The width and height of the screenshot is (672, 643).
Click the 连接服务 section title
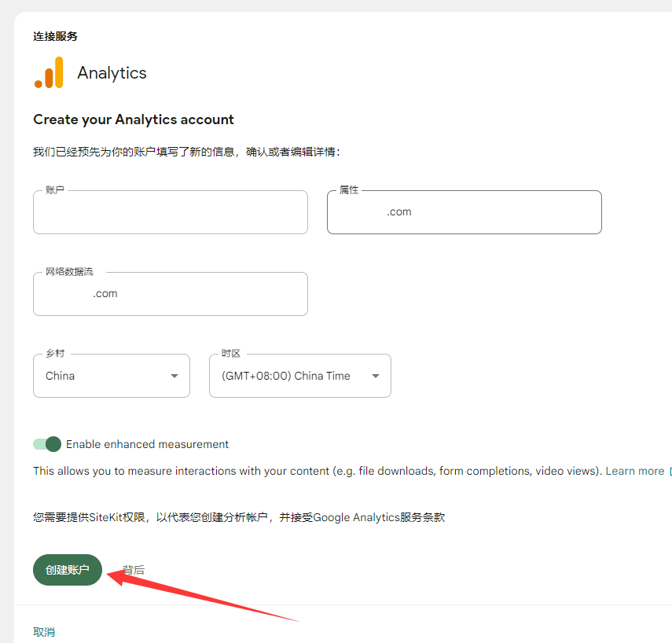coord(55,36)
